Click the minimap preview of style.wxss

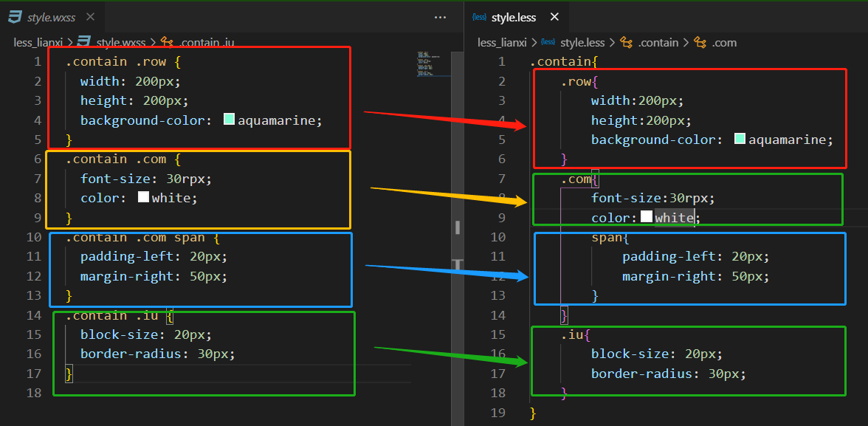coord(433,63)
